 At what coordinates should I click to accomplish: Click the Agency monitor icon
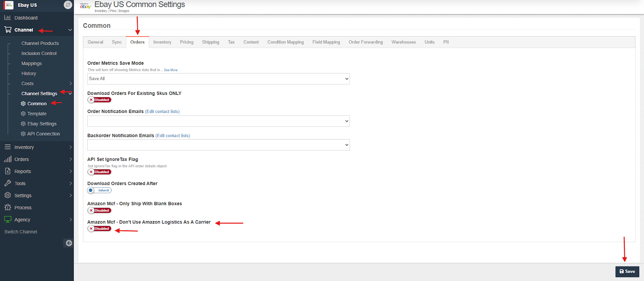(8, 219)
